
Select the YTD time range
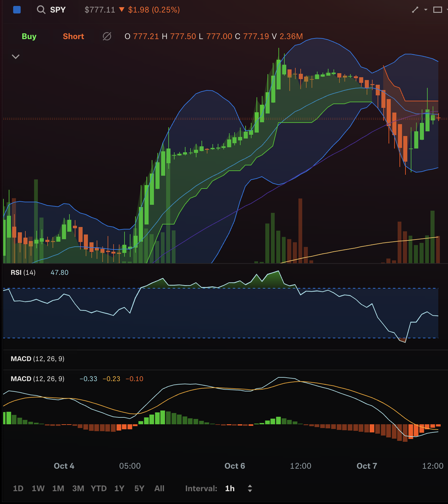pos(99,488)
